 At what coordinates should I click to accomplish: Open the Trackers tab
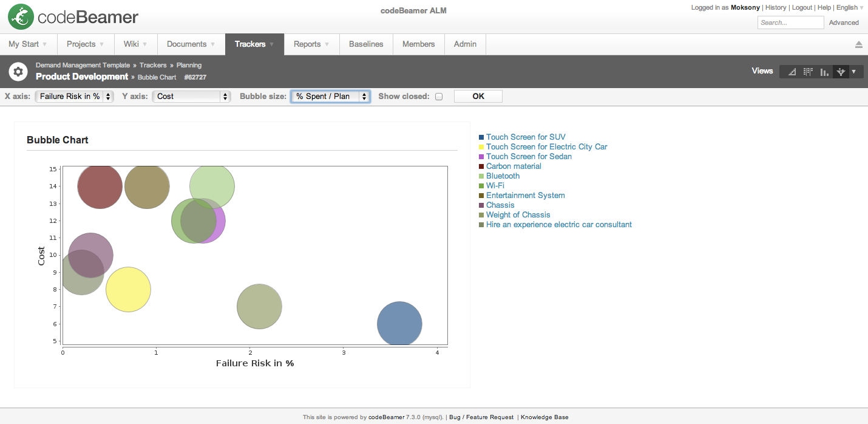click(254, 44)
